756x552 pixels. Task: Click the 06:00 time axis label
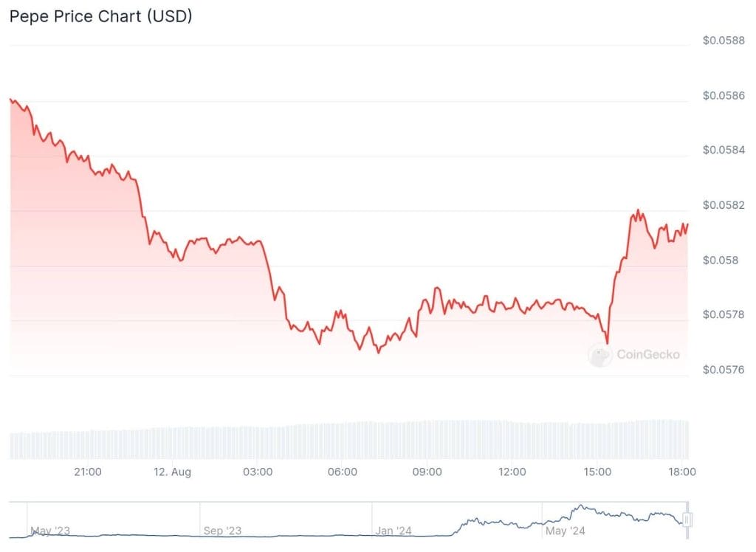click(x=343, y=472)
